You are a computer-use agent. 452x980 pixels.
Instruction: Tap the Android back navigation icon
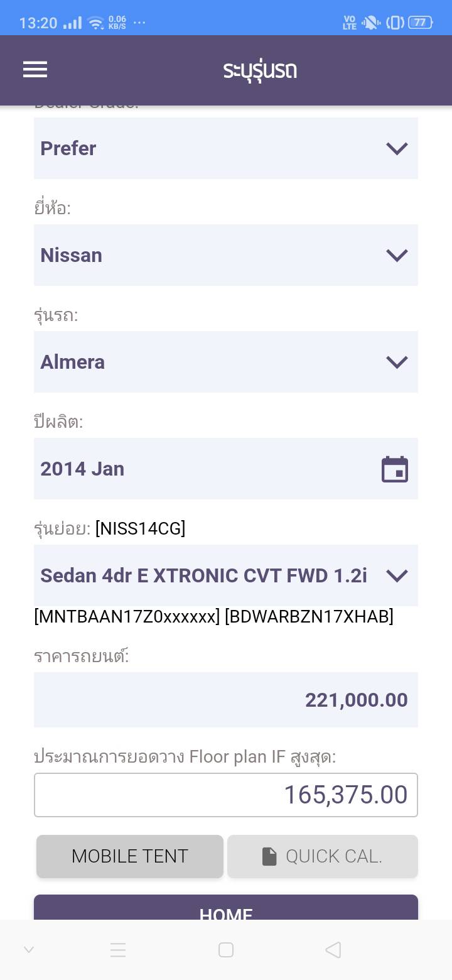[333, 950]
